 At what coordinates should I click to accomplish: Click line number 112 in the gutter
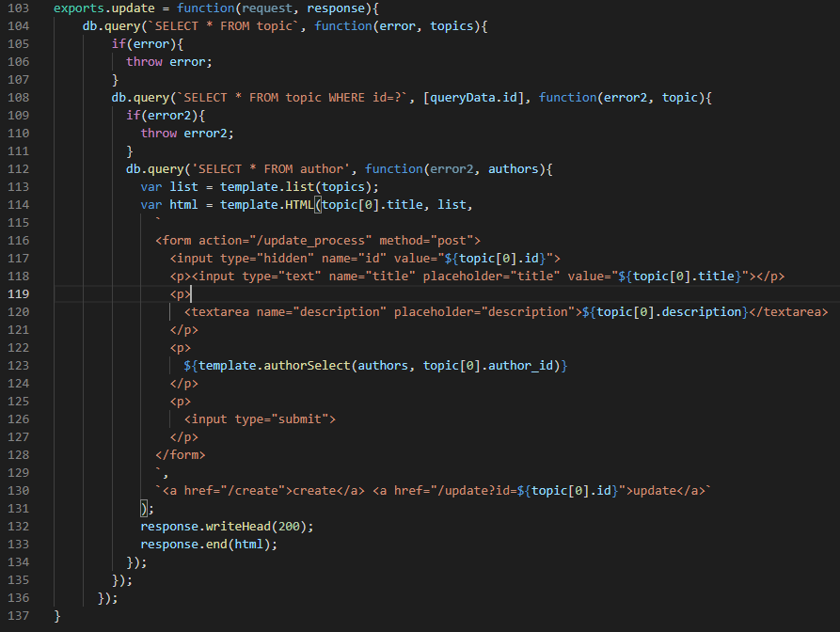pos(18,168)
